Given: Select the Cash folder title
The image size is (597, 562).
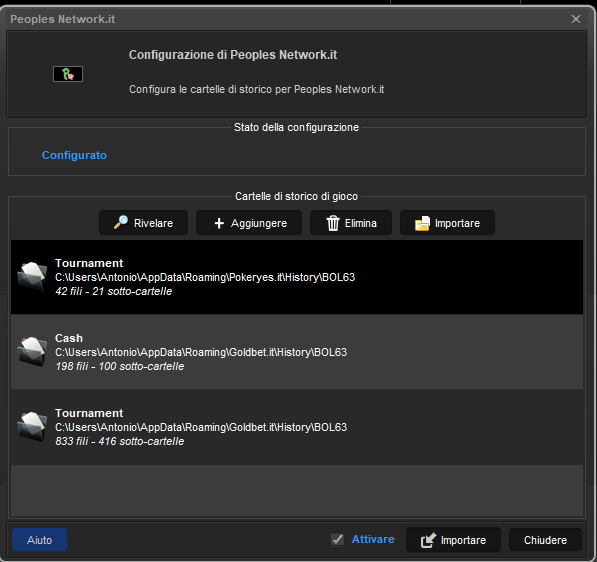Looking at the screenshot, I should click(x=69, y=338).
